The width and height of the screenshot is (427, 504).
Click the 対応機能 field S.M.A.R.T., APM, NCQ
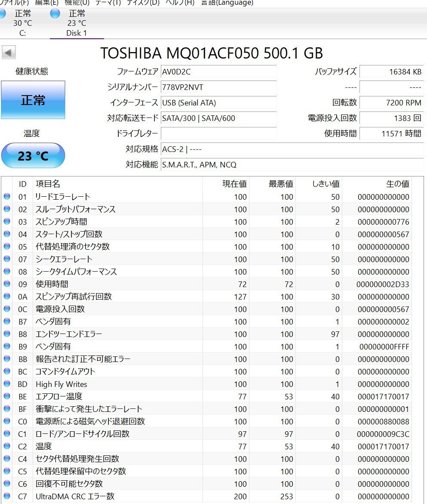[x=292, y=164]
